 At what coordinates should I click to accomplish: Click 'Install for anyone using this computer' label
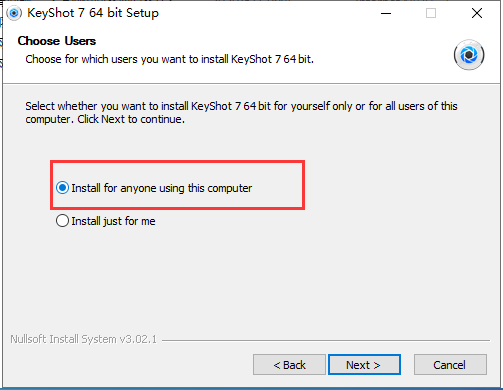click(x=162, y=188)
